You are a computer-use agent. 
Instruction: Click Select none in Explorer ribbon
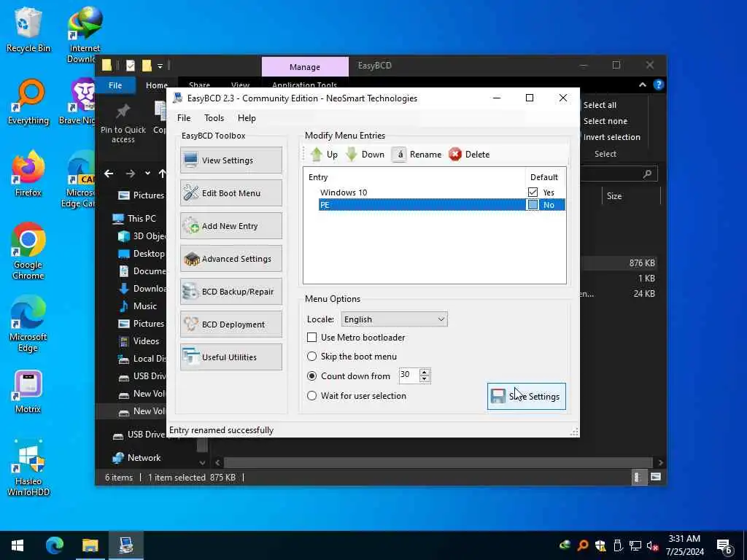605,121
